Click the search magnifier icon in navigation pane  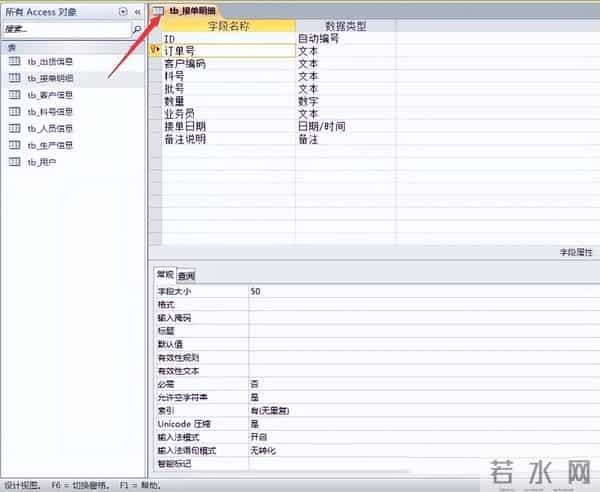tap(137, 29)
